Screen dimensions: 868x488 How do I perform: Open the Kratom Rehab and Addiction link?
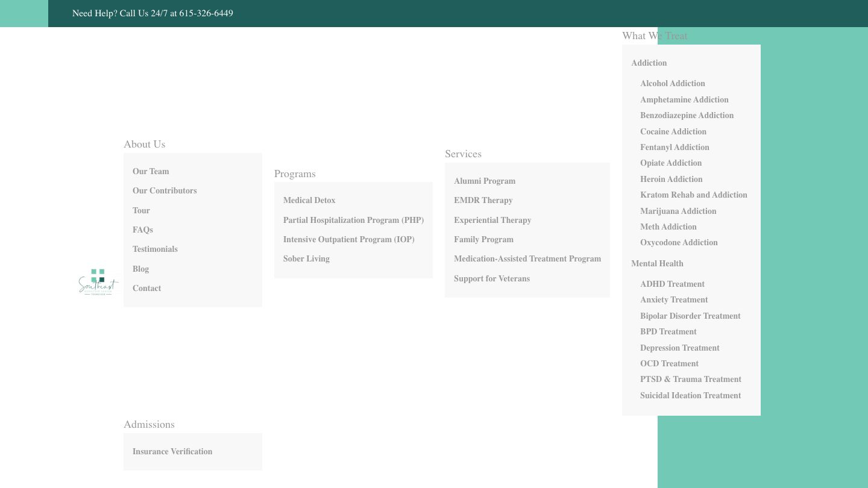click(x=693, y=195)
